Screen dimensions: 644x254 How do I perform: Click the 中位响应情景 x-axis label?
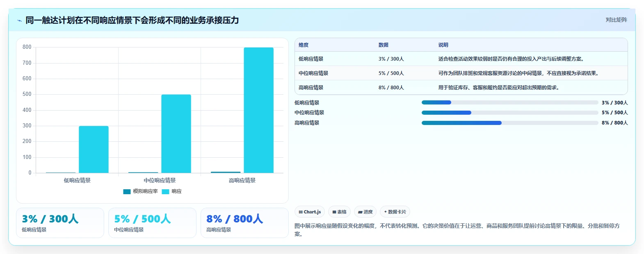tap(160, 180)
